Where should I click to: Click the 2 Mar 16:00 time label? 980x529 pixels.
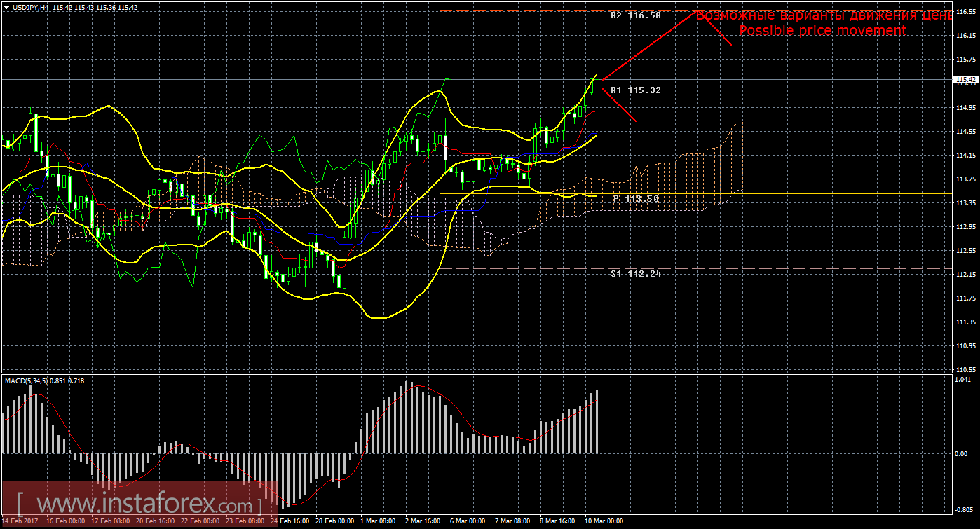(423, 522)
